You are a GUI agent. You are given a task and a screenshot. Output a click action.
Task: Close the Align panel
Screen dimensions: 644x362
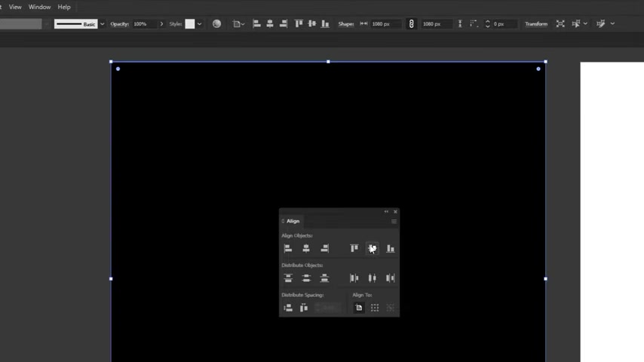click(395, 212)
